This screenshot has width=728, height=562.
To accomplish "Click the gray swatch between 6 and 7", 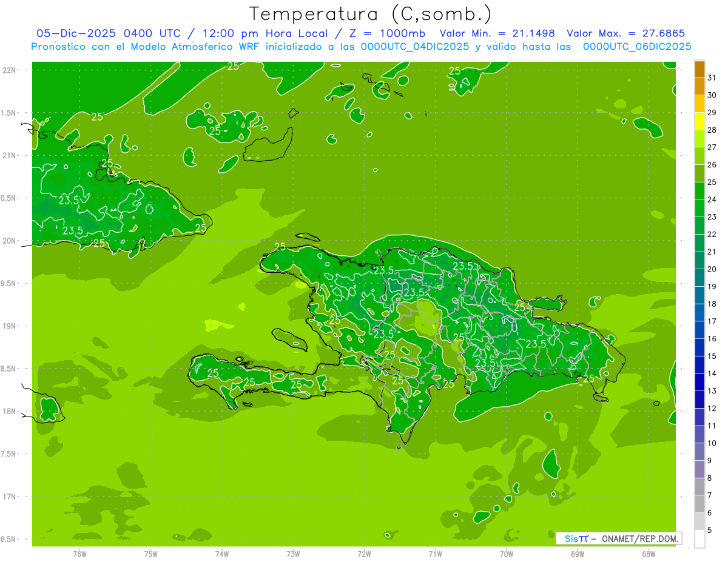I will 699,504.
